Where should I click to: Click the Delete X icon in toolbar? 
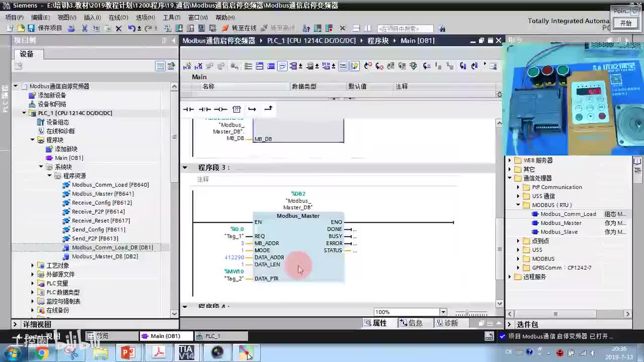tap(119, 28)
